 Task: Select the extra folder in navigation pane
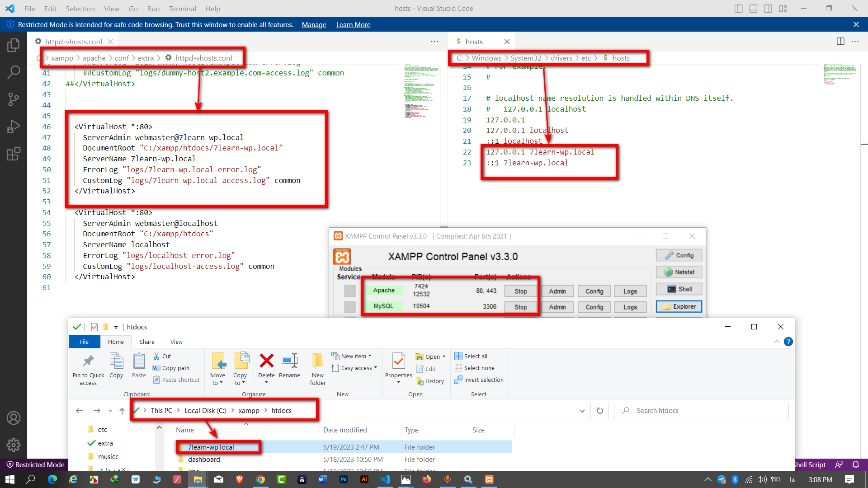[105, 443]
